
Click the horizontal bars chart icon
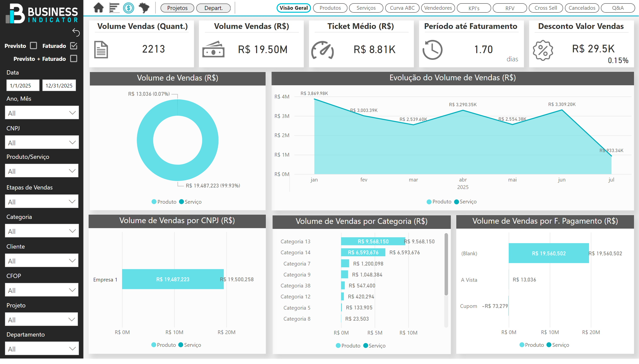114,8
